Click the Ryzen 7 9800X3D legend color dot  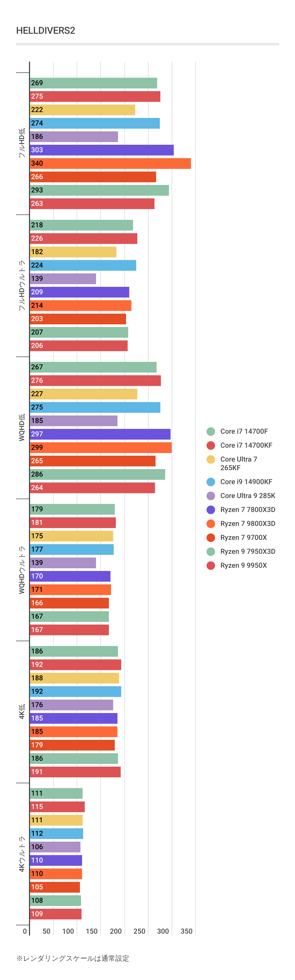pos(211,524)
